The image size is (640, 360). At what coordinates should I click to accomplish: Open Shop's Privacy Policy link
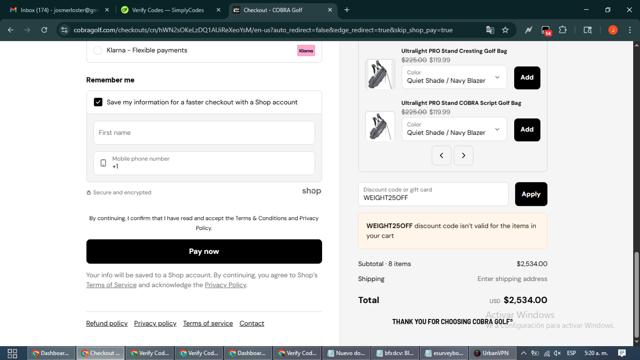[225, 285]
